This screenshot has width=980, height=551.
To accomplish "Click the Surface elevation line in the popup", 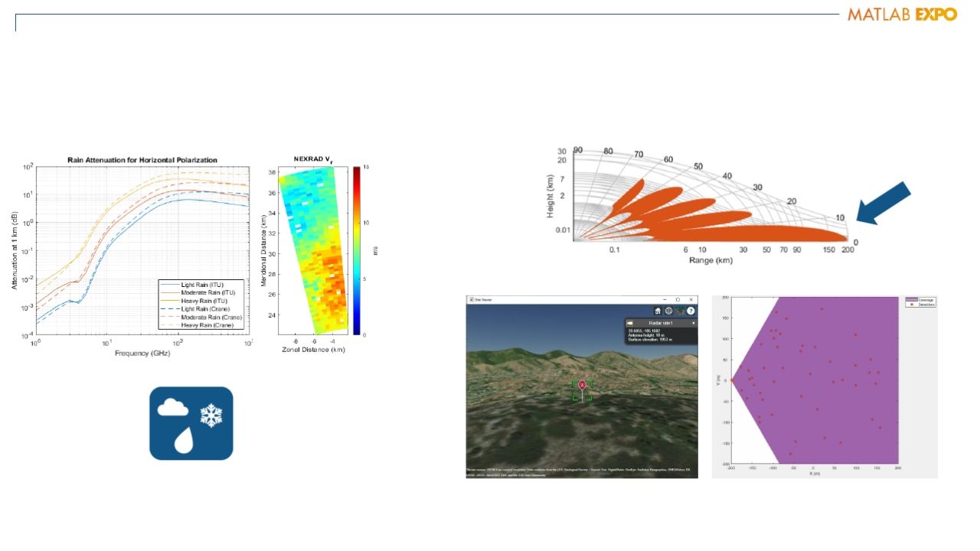I will 651,339.
